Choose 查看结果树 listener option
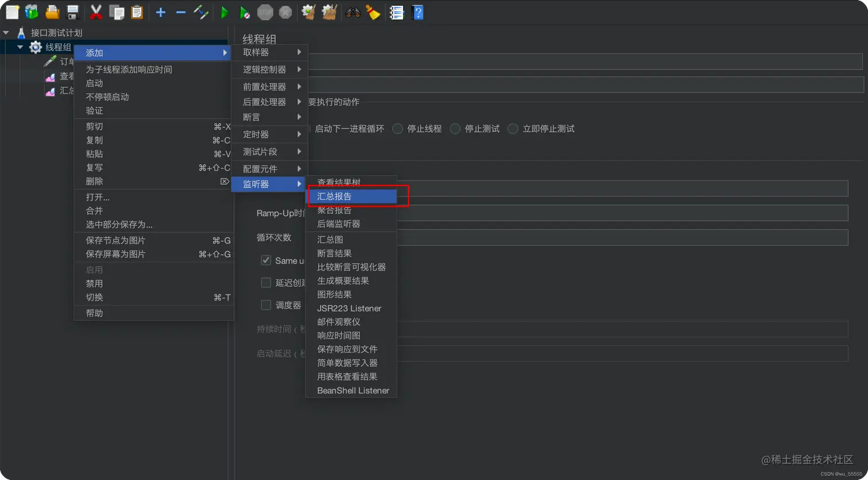 pyautogui.click(x=340, y=182)
